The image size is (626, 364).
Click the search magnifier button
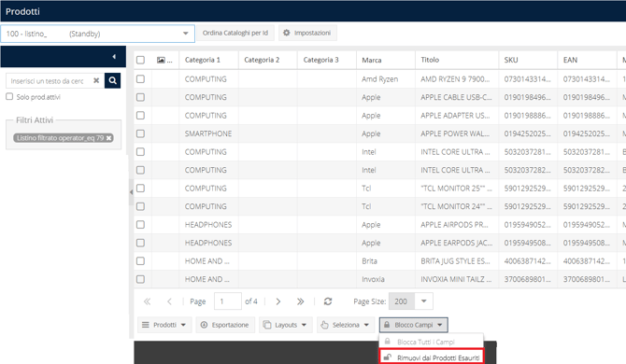pos(112,80)
